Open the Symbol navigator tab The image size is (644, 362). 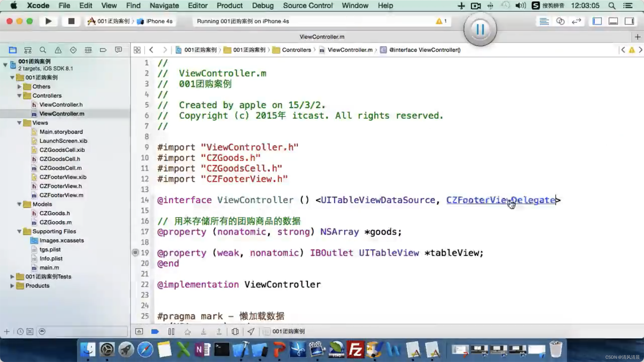28,50
